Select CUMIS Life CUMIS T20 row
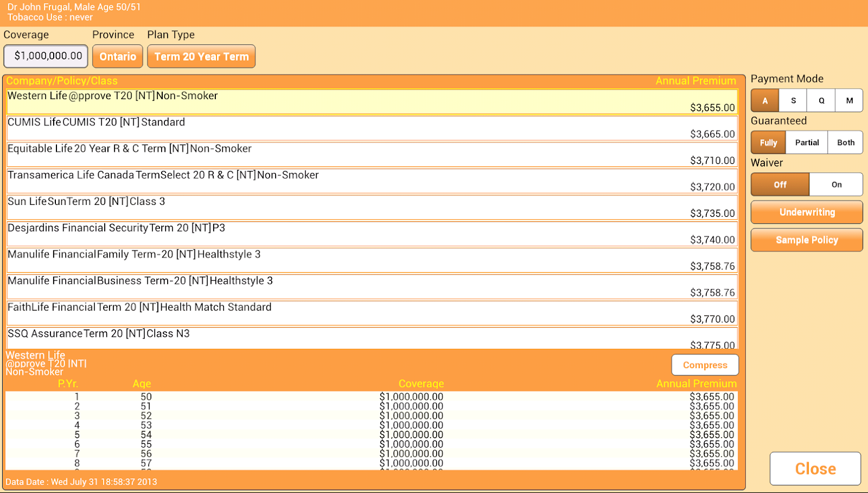The height and width of the screenshot is (493, 868). [x=372, y=128]
